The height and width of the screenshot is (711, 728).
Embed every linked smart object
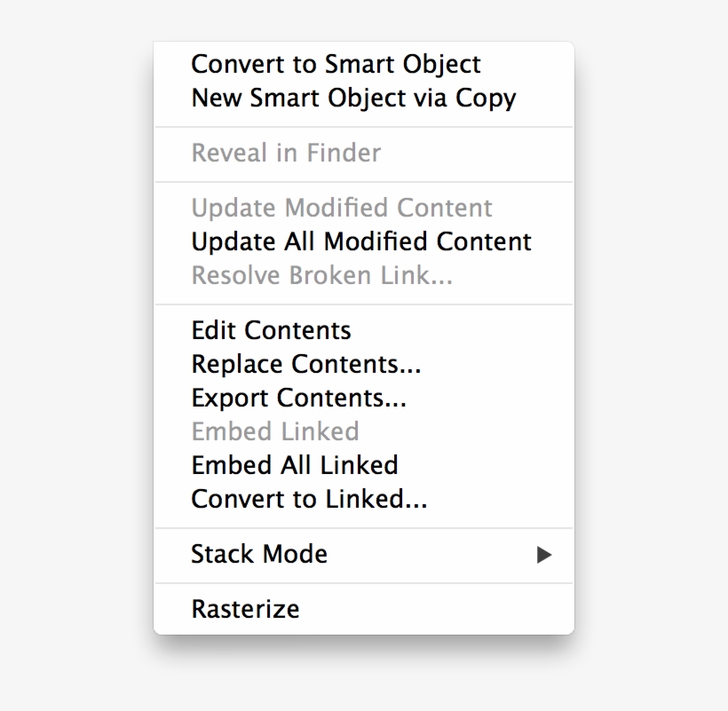pyautogui.click(x=295, y=466)
